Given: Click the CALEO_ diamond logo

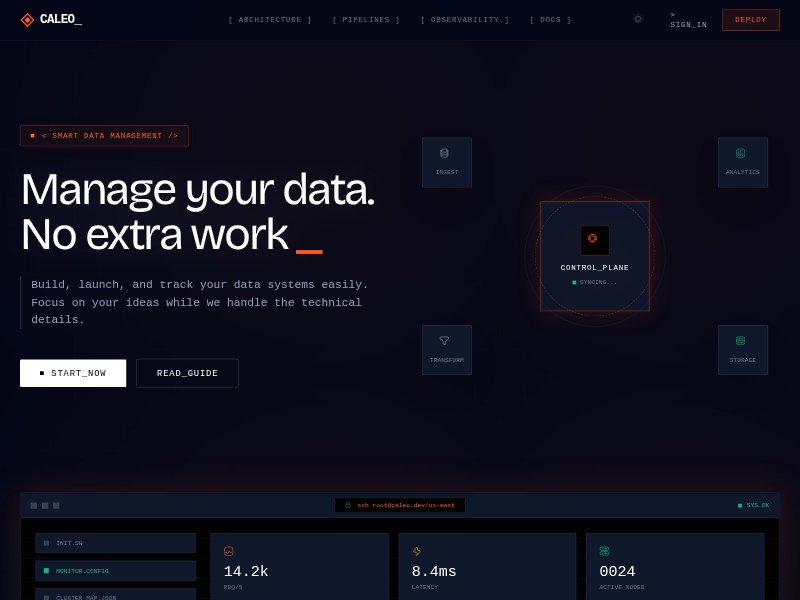Looking at the screenshot, I should 27,19.
